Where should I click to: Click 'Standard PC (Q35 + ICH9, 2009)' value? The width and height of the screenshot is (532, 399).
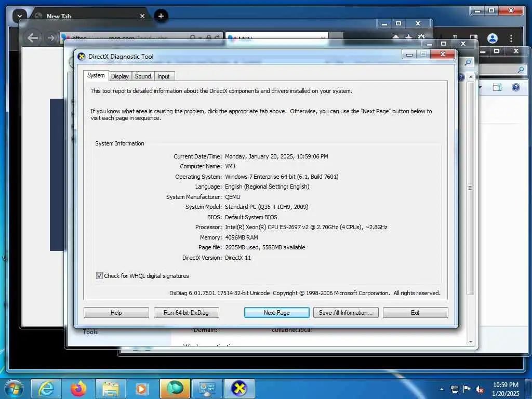[x=267, y=207]
